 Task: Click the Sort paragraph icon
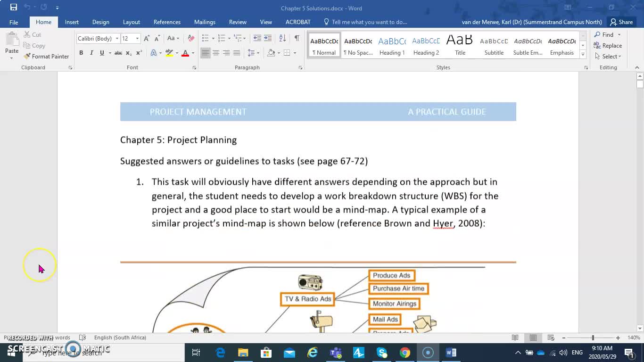282,38
